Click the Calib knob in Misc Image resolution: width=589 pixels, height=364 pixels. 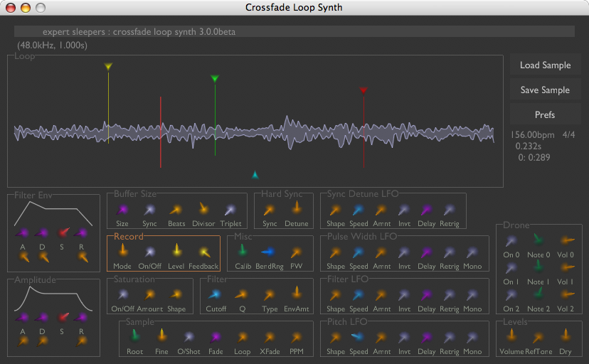point(243,251)
